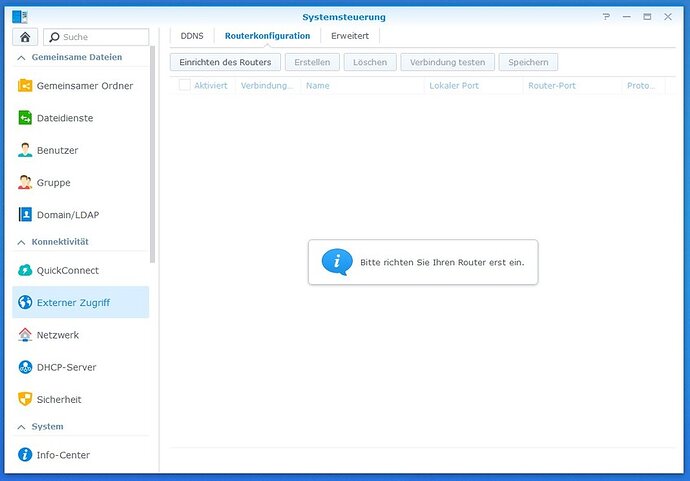Open help with the question mark icon

coord(606,17)
